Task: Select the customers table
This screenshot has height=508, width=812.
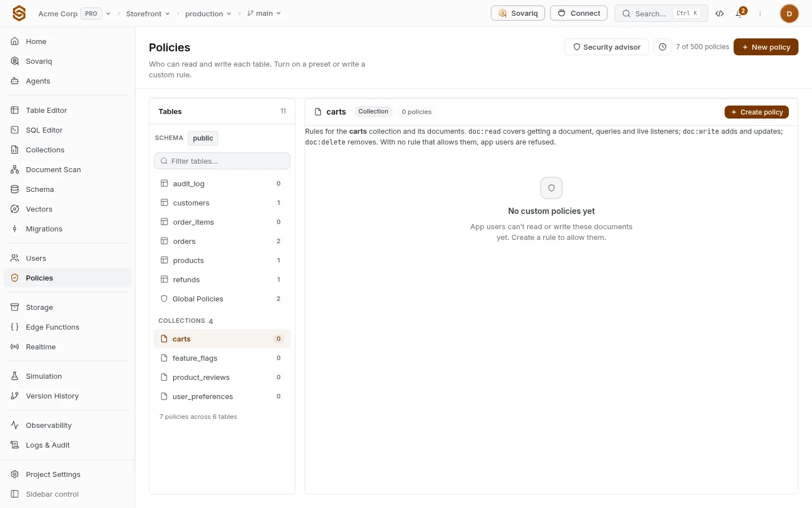Action: tap(222, 203)
